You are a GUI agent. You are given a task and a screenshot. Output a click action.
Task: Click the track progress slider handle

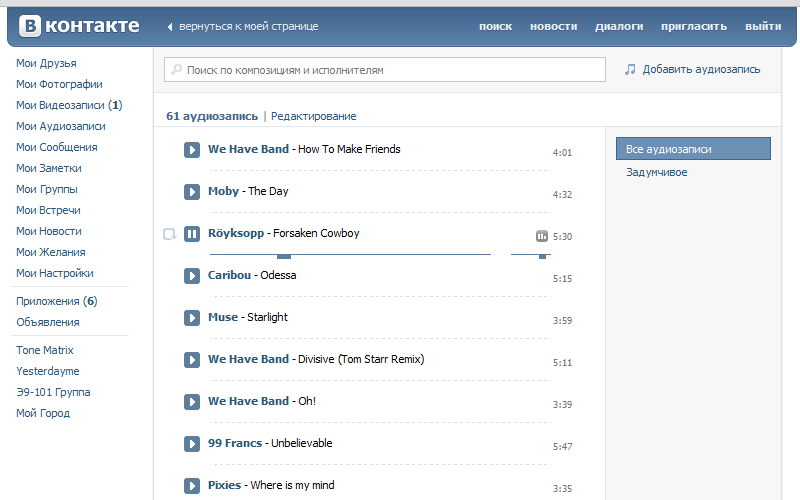[284, 256]
